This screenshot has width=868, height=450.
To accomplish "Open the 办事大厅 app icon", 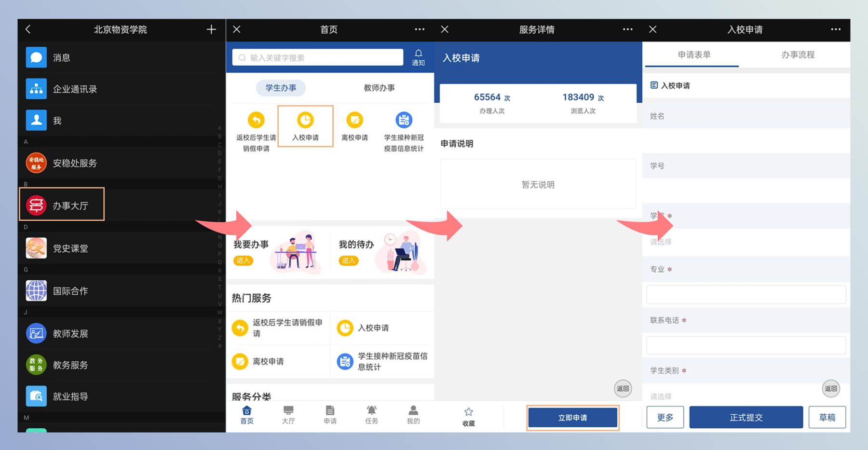I will click(x=36, y=205).
